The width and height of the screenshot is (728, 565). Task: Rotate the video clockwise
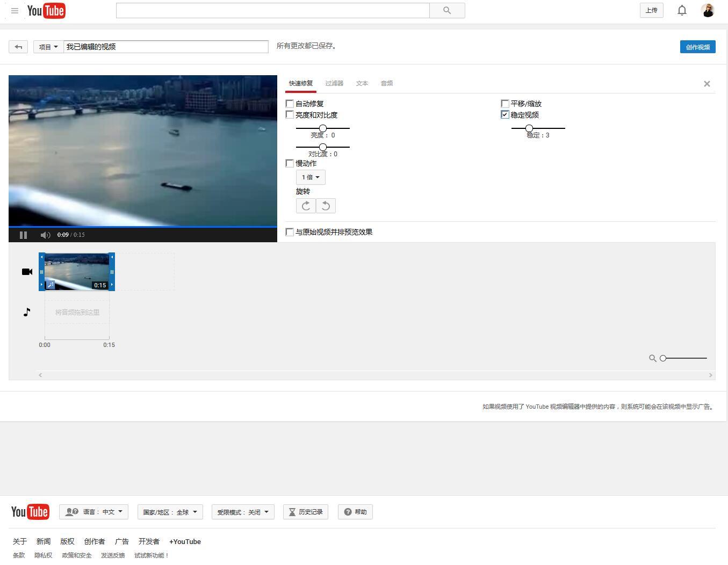tap(306, 206)
